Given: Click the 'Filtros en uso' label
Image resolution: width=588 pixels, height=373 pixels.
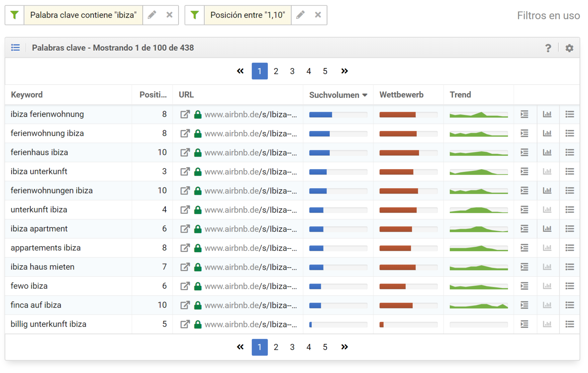Looking at the screenshot, I should (549, 15).
